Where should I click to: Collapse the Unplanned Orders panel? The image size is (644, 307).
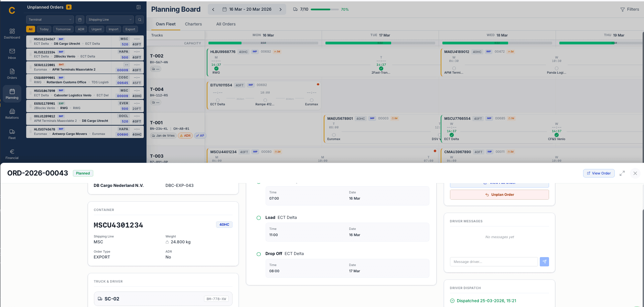pos(138,7)
